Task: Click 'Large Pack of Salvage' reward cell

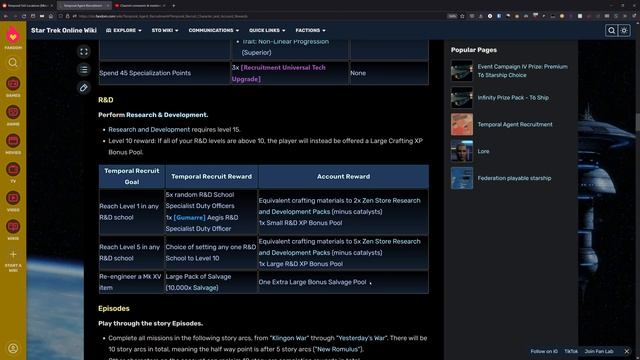Action: point(211,282)
